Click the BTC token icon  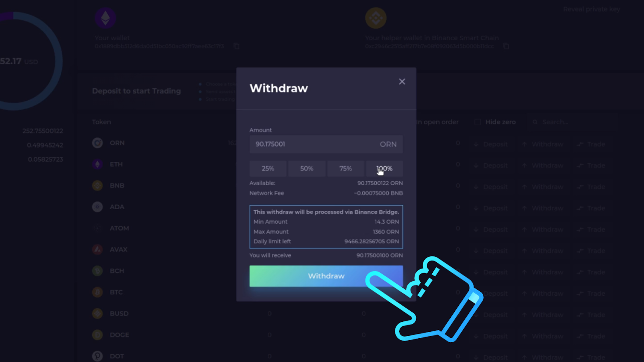pos(97,292)
